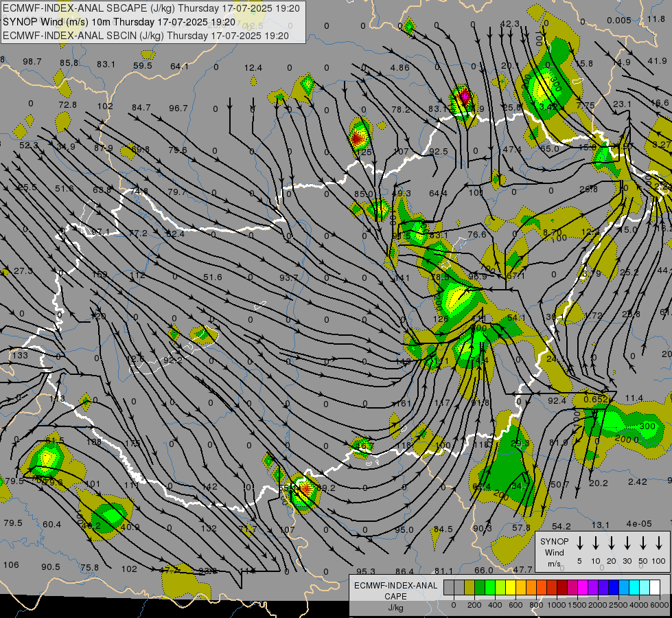672x618 pixels.
Task: Click the 13.1 value above the wind legend
Action: click(x=601, y=525)
